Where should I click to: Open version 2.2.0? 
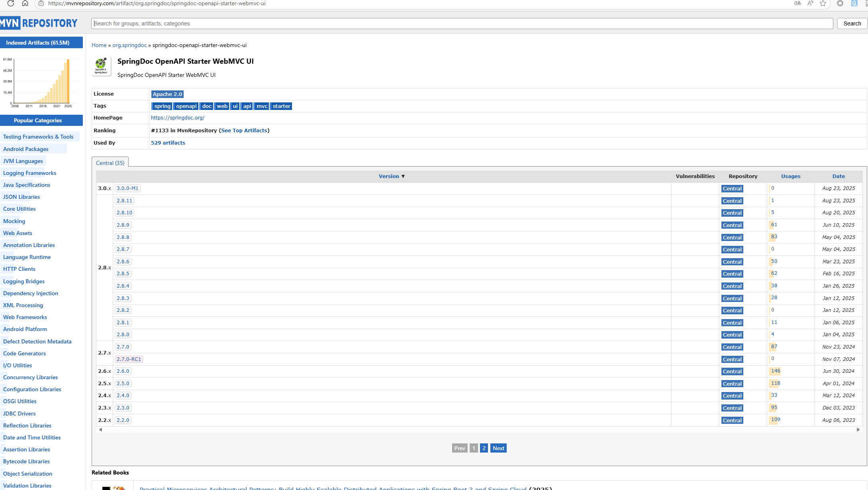(123, 420)
